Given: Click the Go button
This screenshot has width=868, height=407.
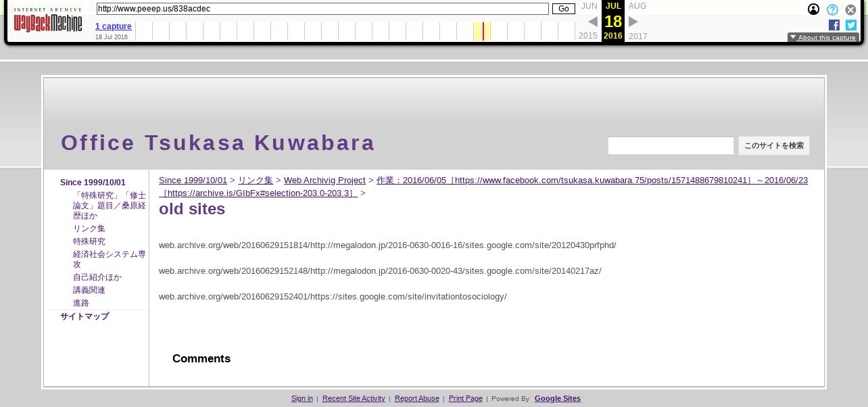Looking at the screenshot, I should [563, 9].
